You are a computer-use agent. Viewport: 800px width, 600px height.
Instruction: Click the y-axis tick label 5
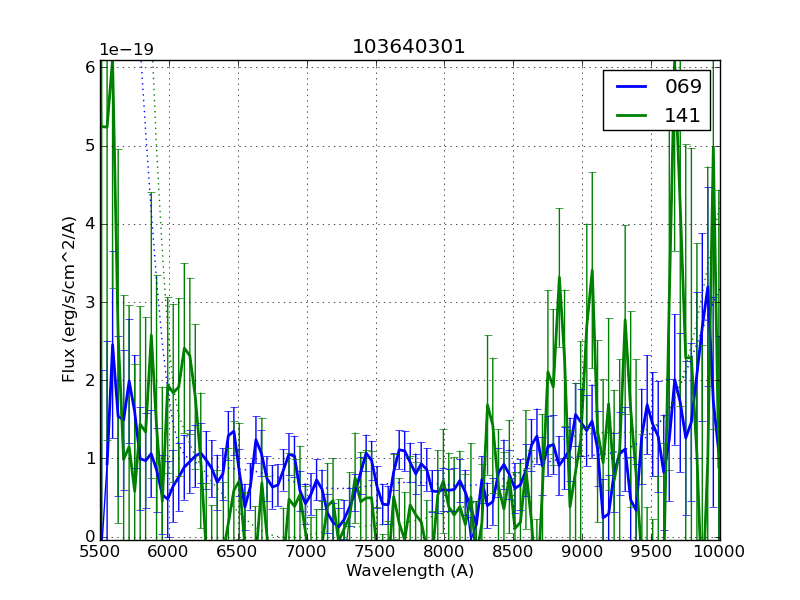pos(90,146)
